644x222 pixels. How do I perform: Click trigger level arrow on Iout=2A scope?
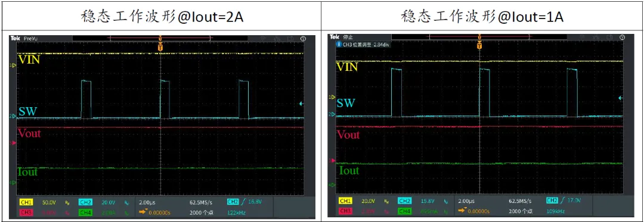(x=302, y=104)
